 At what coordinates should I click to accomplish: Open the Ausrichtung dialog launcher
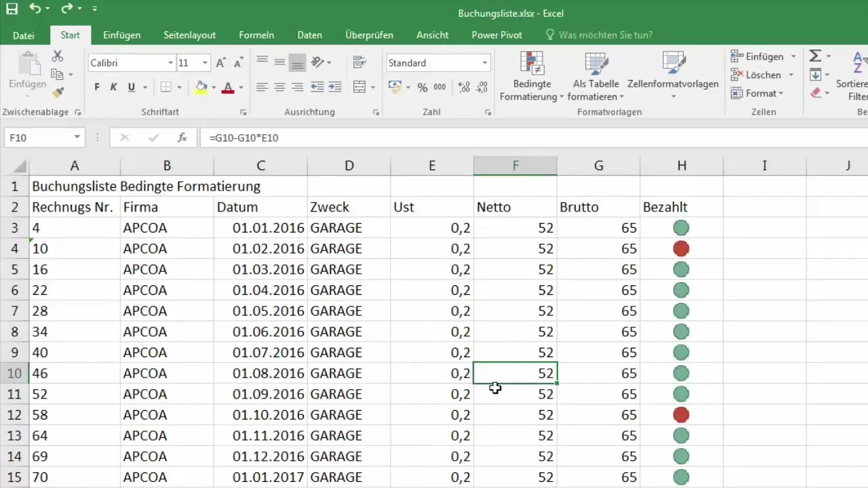376,112
